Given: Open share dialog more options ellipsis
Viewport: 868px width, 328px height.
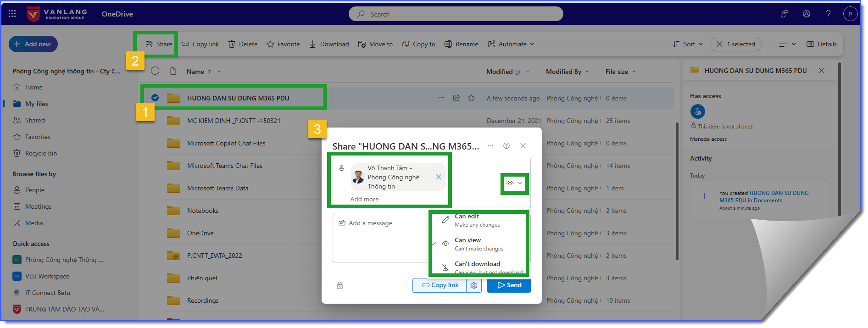Looking at the screenshot, I should coord(490,146).
